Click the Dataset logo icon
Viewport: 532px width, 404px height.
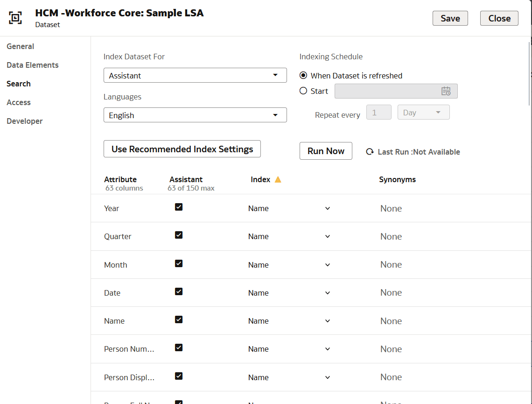(15, 18)
